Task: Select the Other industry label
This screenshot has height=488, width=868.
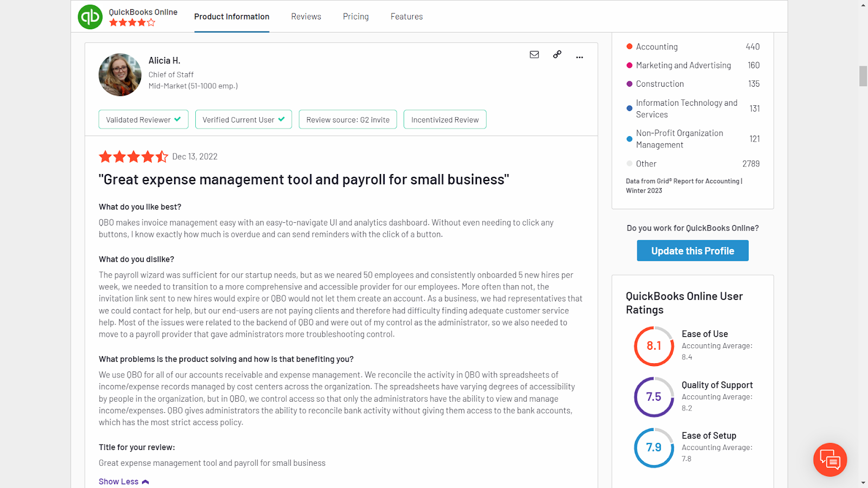Action: (x=646, y=164)
